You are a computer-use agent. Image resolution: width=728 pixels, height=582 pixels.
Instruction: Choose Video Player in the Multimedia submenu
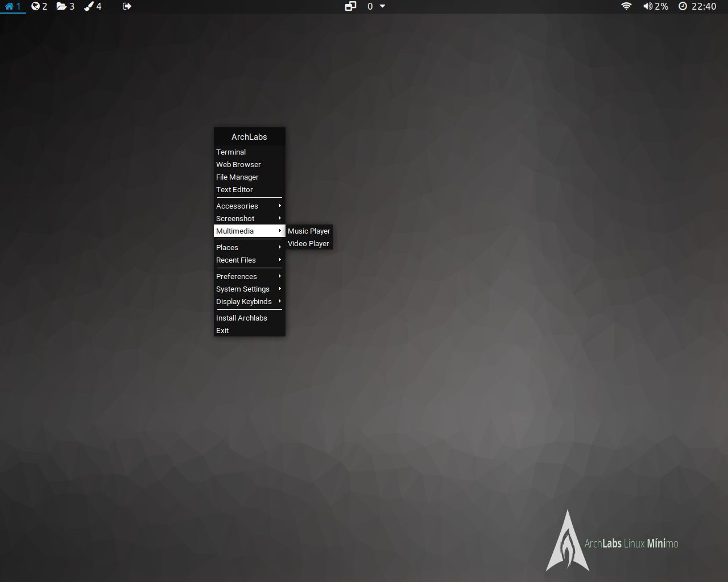click(x=308, y=243)
